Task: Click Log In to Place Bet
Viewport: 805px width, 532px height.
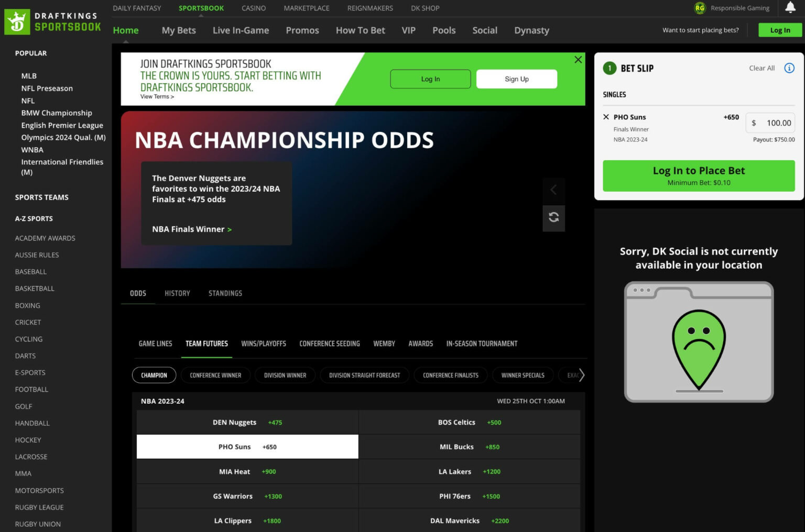Action: 699,176
